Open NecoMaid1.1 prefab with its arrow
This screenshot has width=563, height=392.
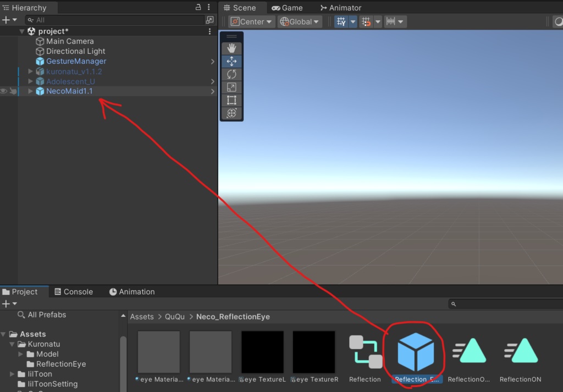click(213, 91)
